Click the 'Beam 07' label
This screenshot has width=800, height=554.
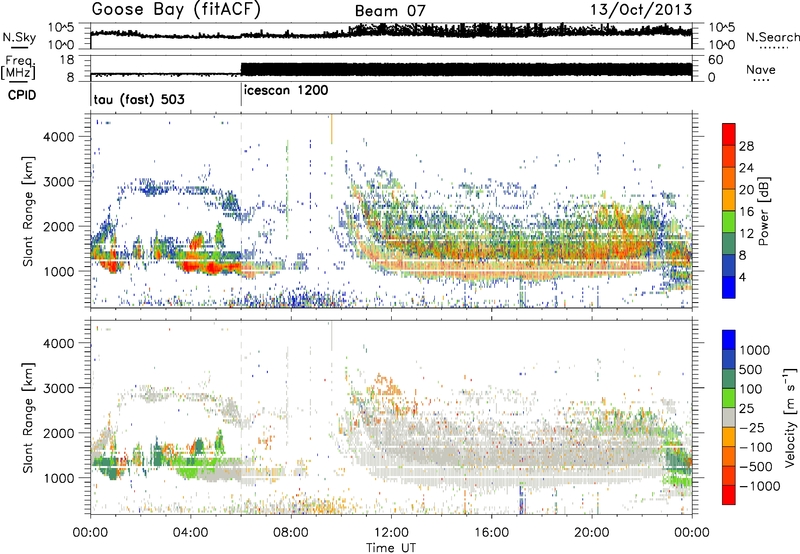click(x=390, y=11)
